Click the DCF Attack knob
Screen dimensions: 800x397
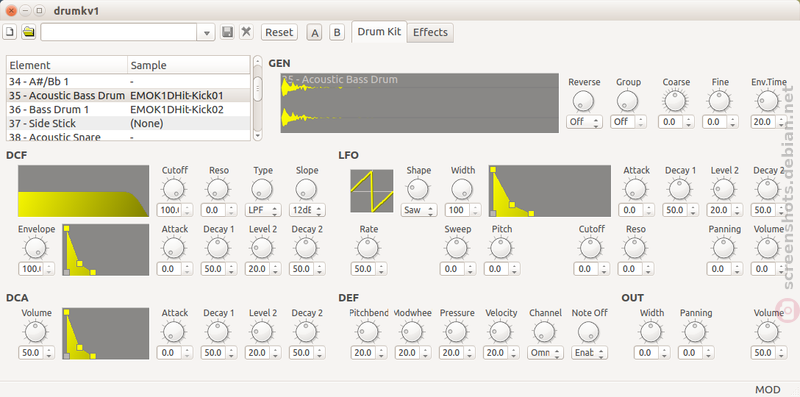coord(173,249)
